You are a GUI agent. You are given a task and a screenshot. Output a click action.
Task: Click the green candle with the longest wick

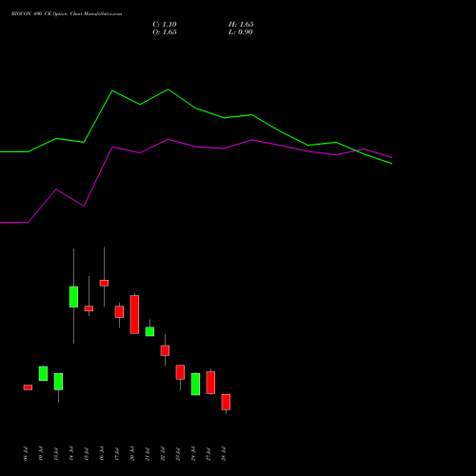coord(73,297)
